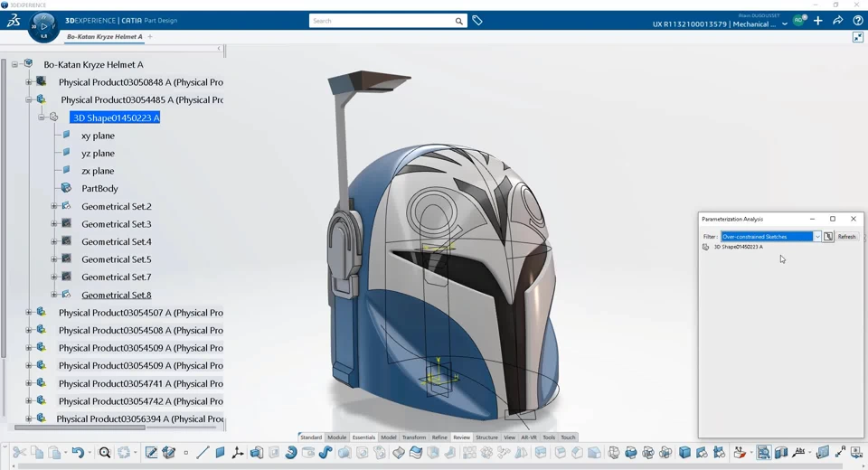This screenshot has height=470, width=868.
Task: Select Physical Product03056394 A in tree
Action: click(140, 418)
